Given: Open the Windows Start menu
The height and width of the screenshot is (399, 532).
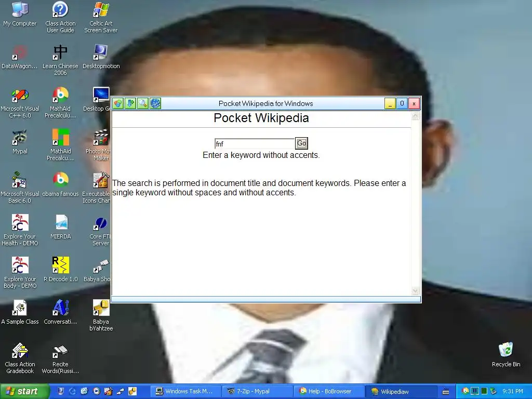Looking at the screenshot, I should click(24, 391).
